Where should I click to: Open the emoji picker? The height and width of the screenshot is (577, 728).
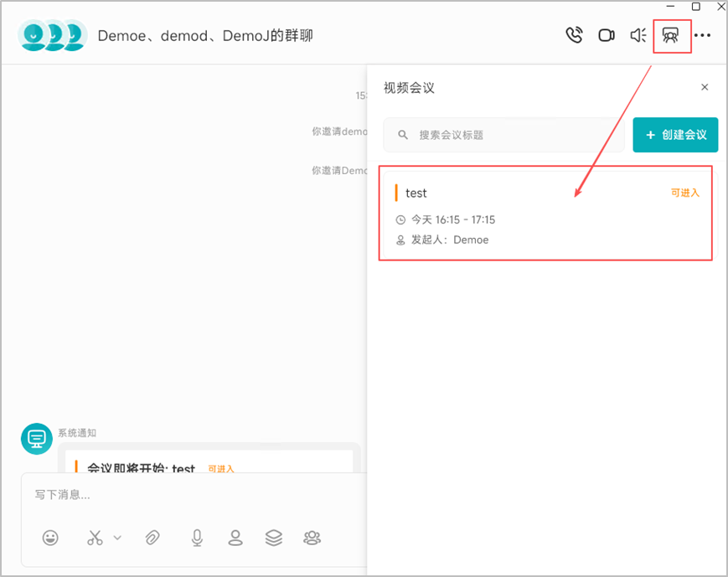[x=50, y=538]
